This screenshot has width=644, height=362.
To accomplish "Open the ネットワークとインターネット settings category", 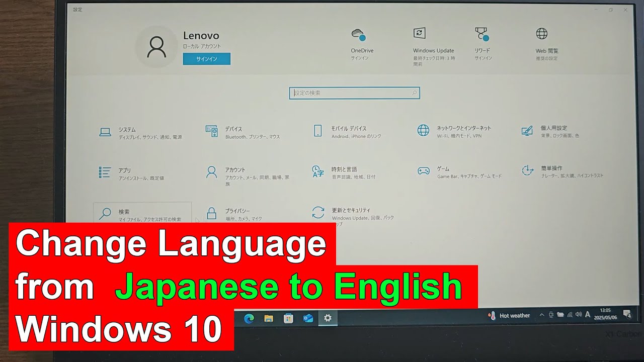I will coord(454,131).
